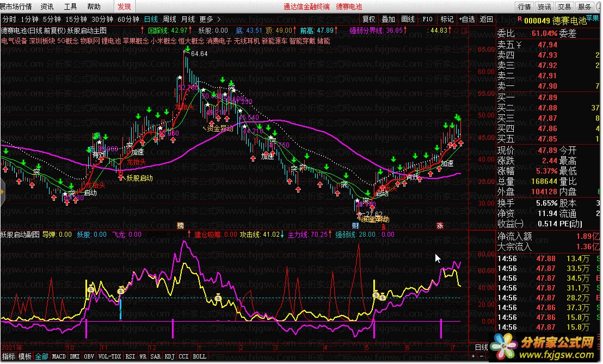This screenshot has width=603, height=364.
Task: Open the 电气设备 sector tag
Action: pyautogui.click(x=14, y=41)
